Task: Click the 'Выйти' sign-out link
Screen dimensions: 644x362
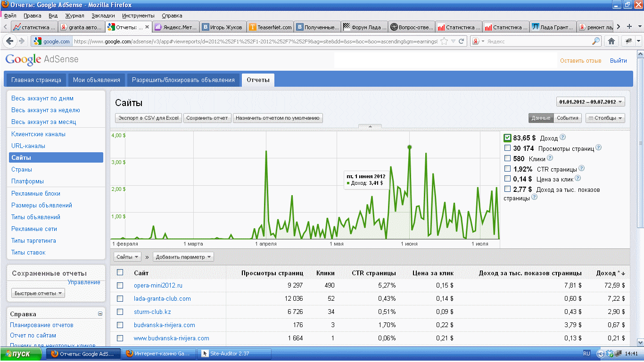Action: pyautogui.click(x=619, y=60)
